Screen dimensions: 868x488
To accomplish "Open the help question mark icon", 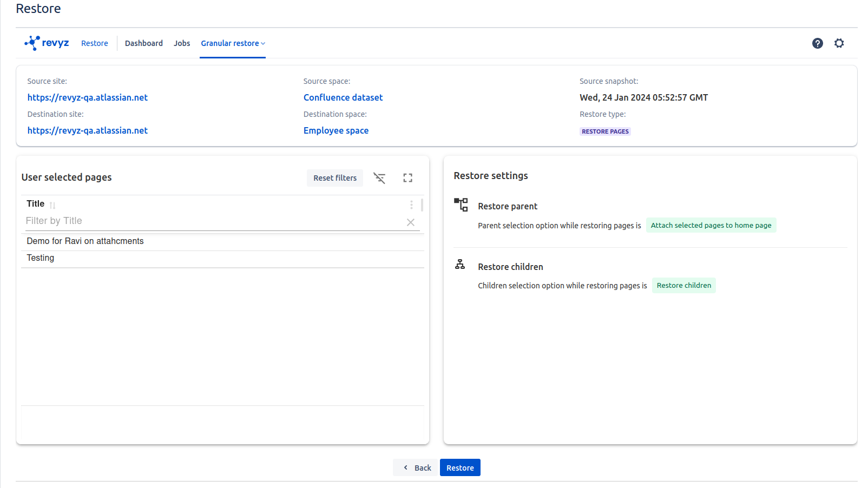I will point(818,43).
